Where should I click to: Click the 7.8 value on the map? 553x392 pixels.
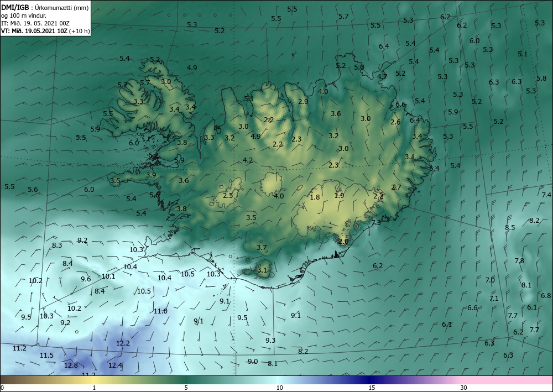pos(519,261)
